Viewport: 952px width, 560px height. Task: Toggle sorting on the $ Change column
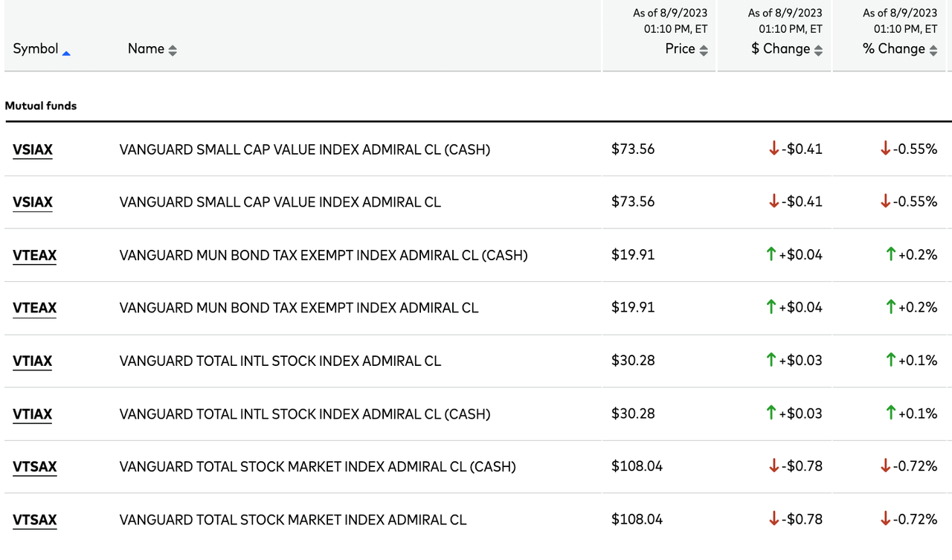pyautogui.click(x=818, y=49)
